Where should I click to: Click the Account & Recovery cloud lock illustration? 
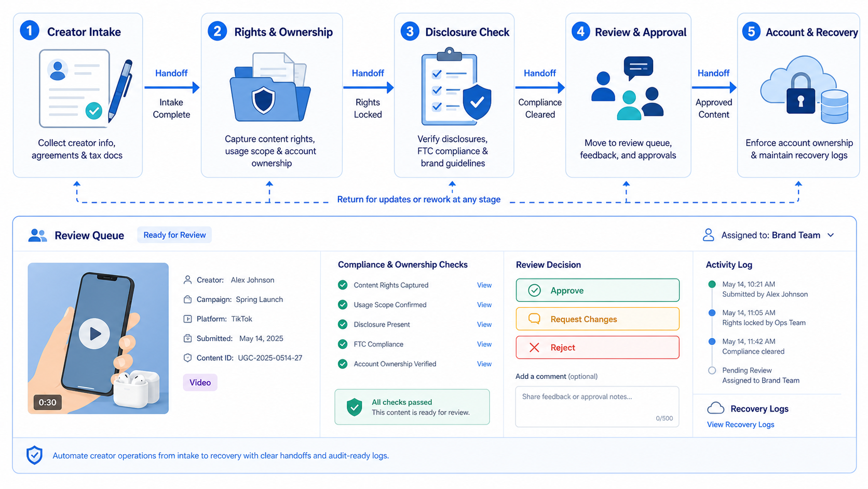point(804,89)
